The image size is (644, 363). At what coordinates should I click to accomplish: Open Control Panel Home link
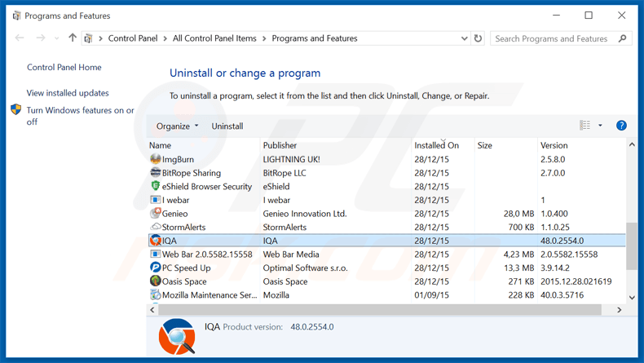(64, 67)
